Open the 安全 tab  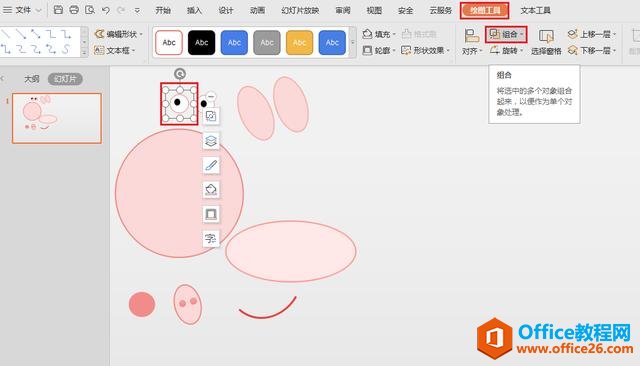[x=405, y=10]
